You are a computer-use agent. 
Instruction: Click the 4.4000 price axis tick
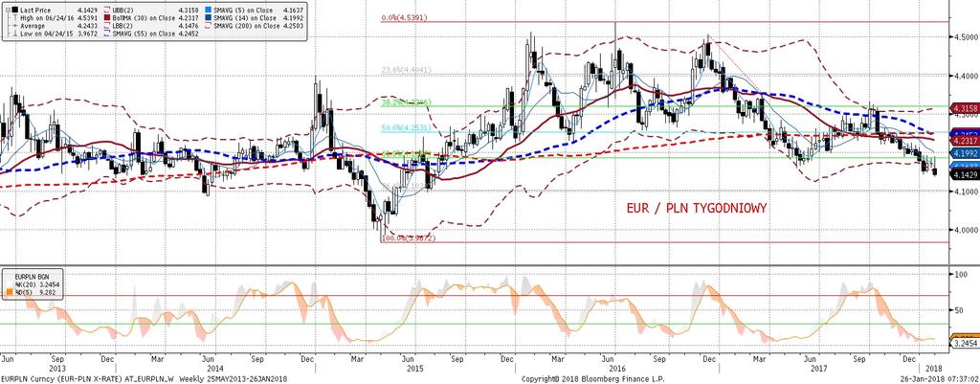tap(966, 76)
